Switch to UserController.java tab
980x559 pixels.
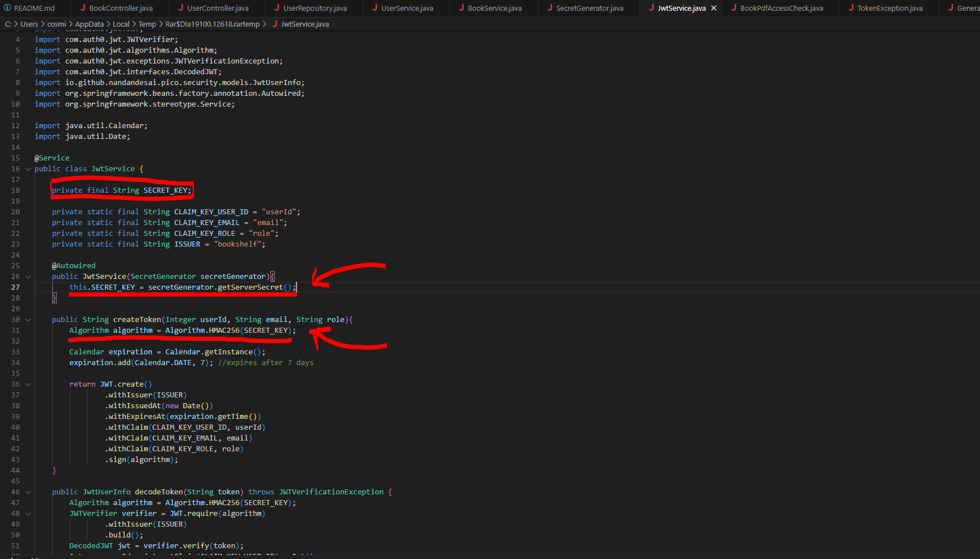click(x=217, y=8)
